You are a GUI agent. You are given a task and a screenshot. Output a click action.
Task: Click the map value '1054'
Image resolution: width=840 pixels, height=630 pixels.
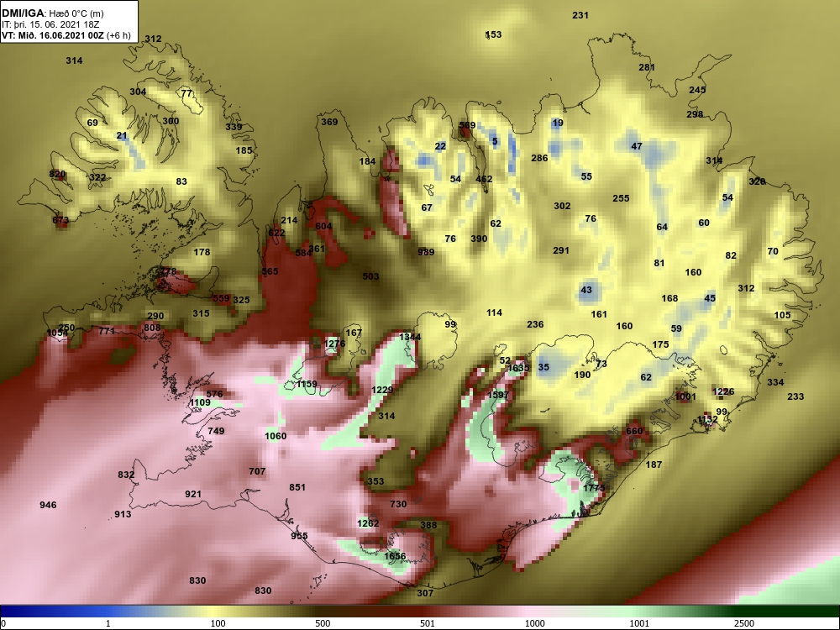[57, 333]
